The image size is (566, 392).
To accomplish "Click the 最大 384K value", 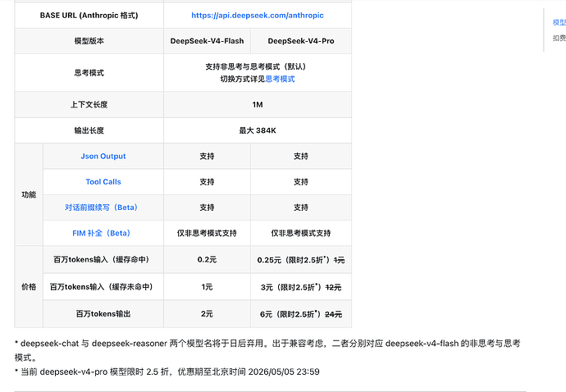I will click(258, 130).
